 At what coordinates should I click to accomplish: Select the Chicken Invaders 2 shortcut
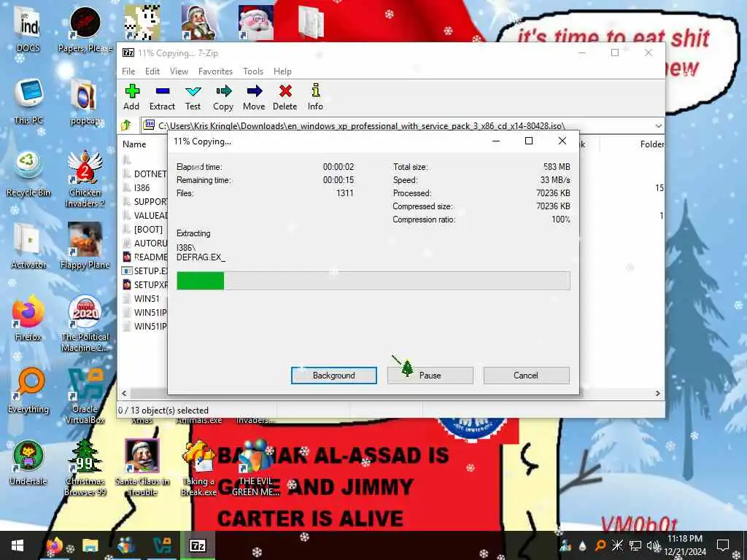pos(85,179)
